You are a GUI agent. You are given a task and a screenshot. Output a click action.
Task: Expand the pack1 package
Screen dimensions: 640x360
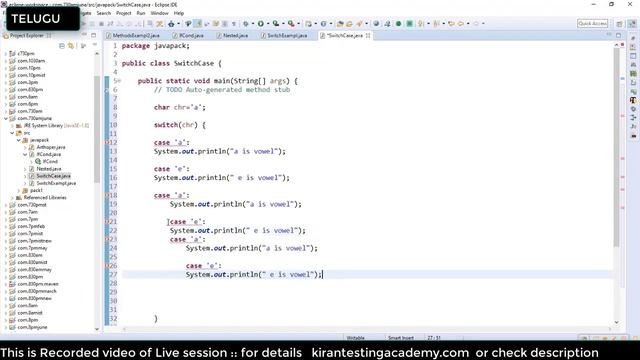click(x=19, y=191)
